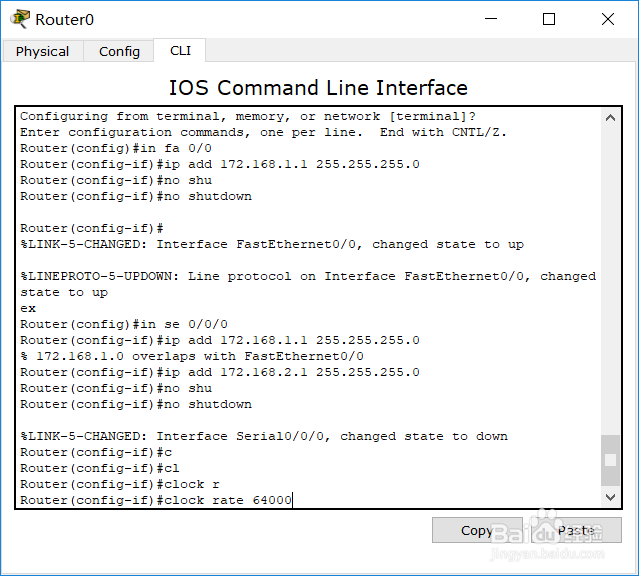Close the Router0 window

click(x=608, y=19)
